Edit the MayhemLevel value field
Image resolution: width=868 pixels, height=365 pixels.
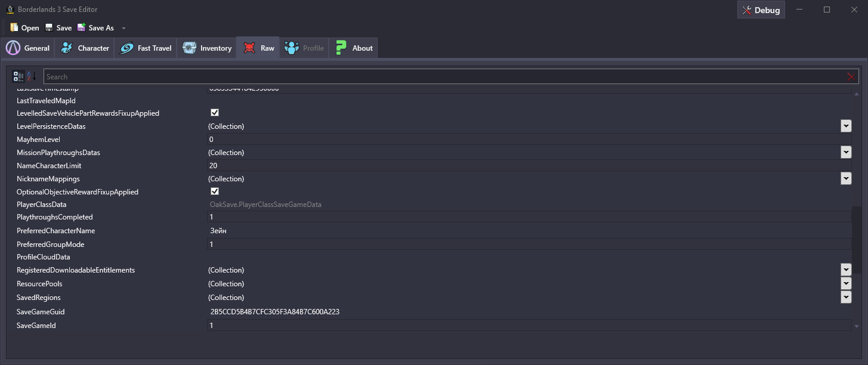click(x=529, y=140)
